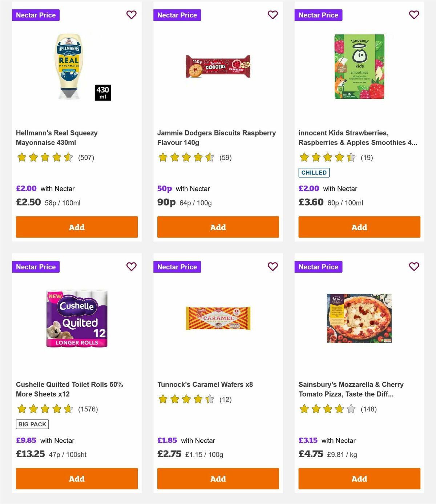
Task: Favourite Hellmann's Real Squeezy Mayonnaise
Action: pyautogui.click(x=132, y=15)
